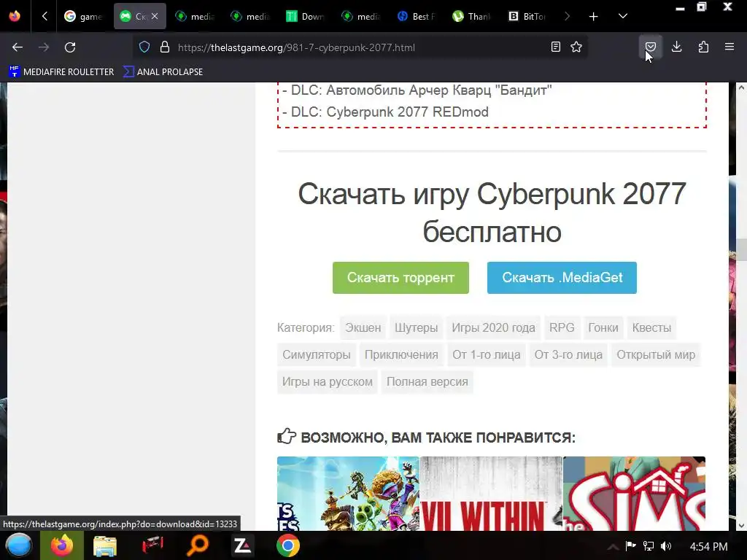
Task: Reload the current page
Action: point(70,47)
